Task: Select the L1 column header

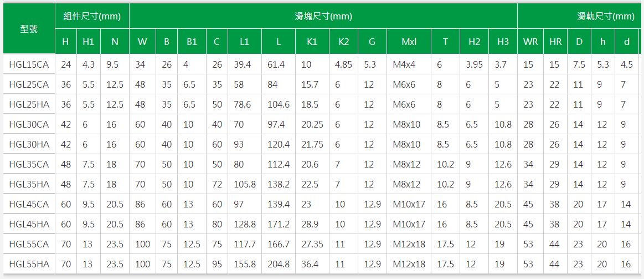Action: (x=244, y=42)
